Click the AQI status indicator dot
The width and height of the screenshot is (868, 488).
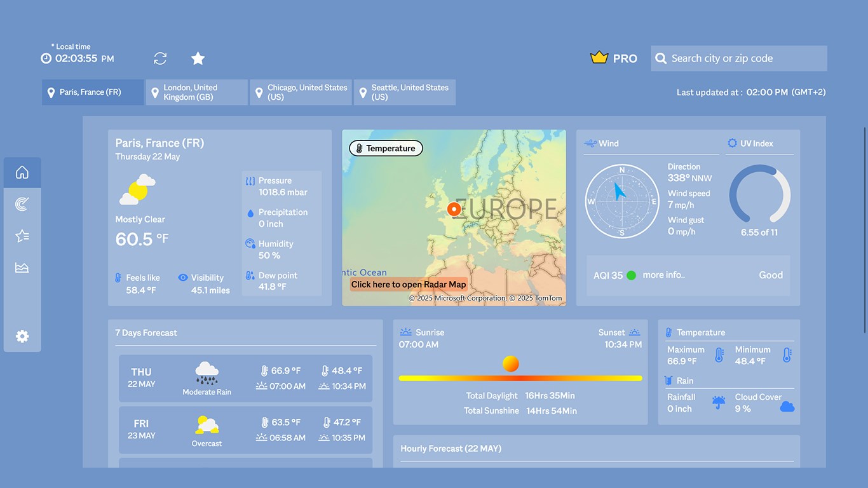pyautogui.click(x=631, y=275)
